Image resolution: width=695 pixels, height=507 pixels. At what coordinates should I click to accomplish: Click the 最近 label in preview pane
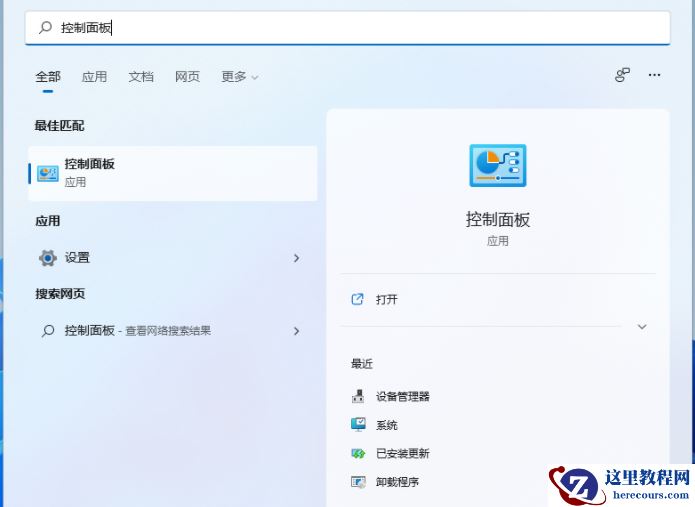pos(362,364)
